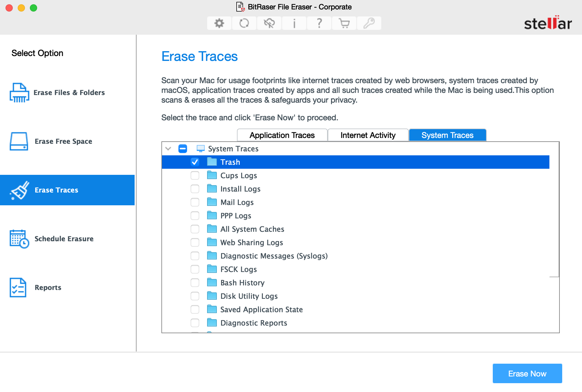This screenshot has width=582, height=392.
Task: Open Schedule Erasure option
Action: point(67,239)
